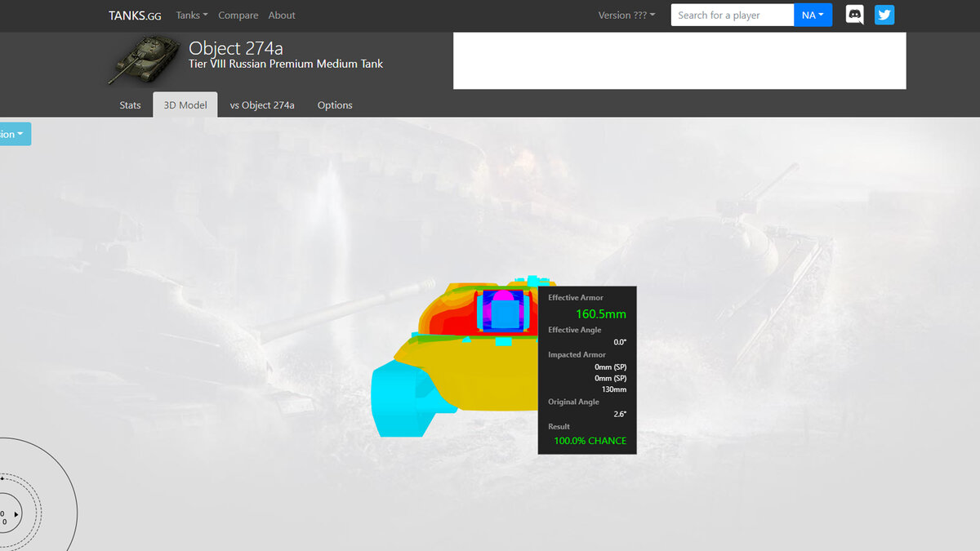The width and height of the screenshot is (980, 551).
Task: Expand the Tanks dropdown menu
Action: tap(192, 16)
